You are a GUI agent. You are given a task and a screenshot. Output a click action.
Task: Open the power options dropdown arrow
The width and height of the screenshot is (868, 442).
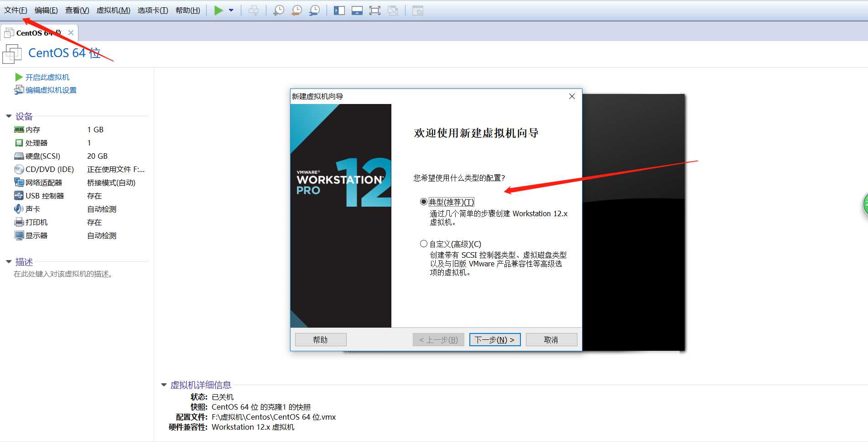(x=231, y=10)
